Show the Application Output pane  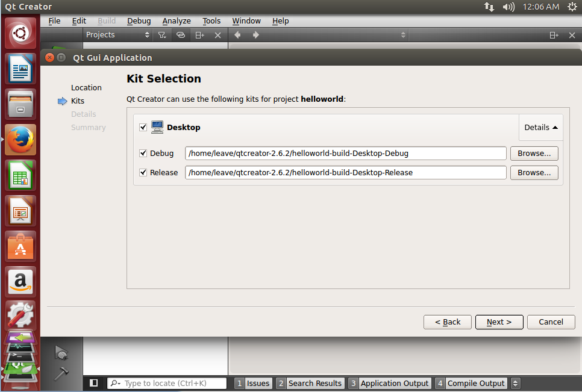click(x=390, y=383)
